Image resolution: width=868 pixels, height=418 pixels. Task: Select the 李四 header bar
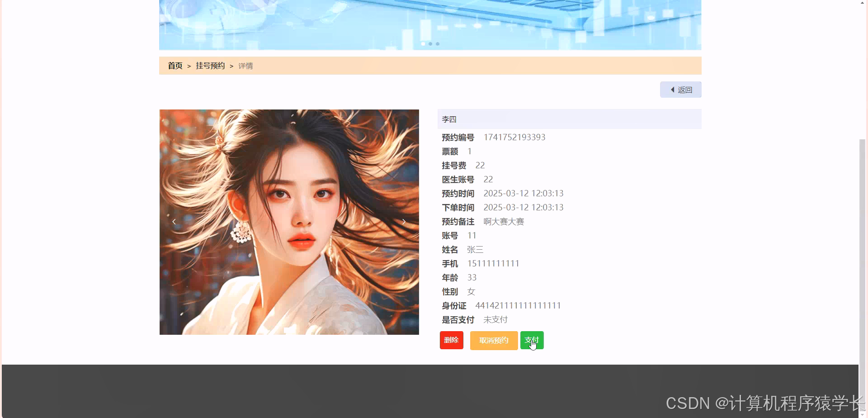(569, 119)
